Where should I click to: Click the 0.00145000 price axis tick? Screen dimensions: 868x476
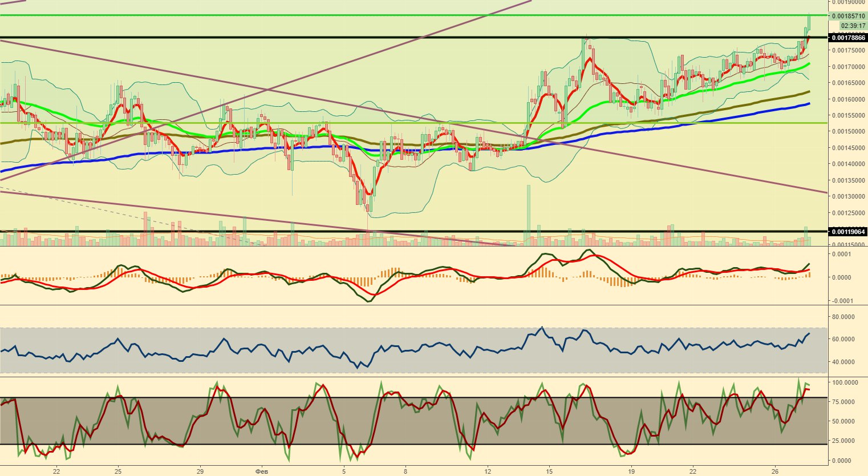(849, 148)
